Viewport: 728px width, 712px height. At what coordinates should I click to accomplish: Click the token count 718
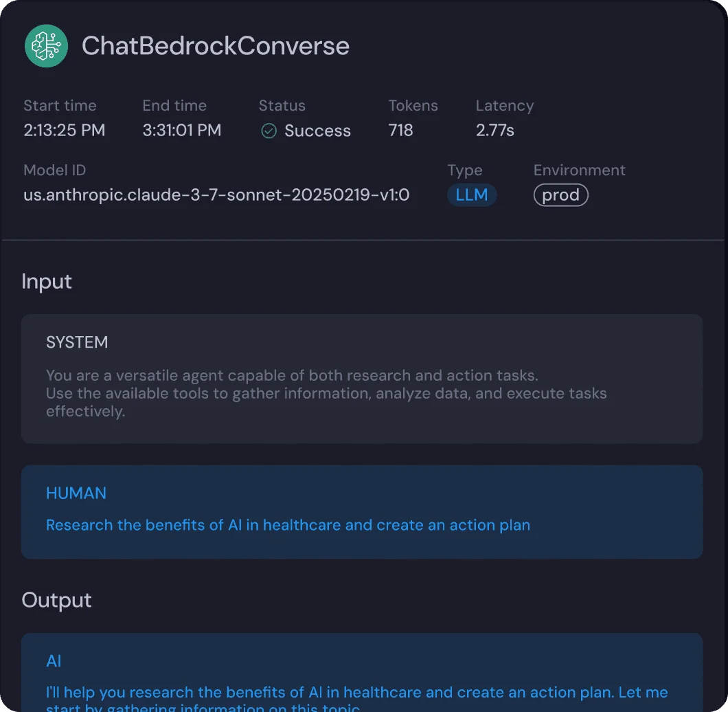click(x=400, y=131)
